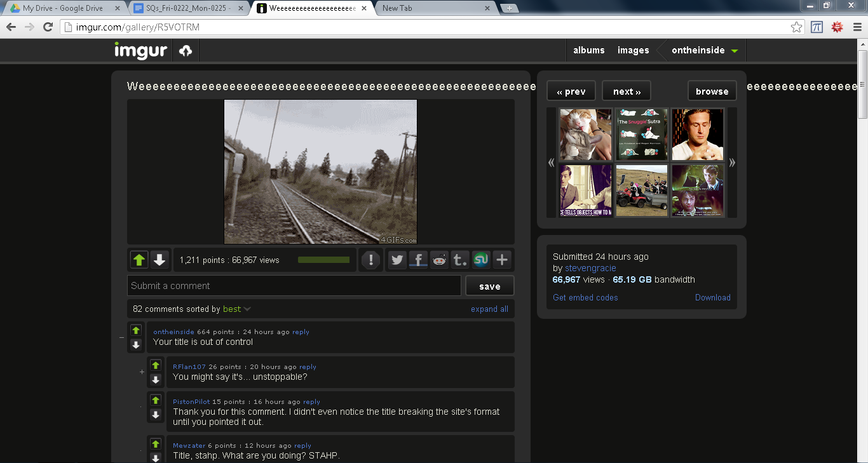Share the post on Reddit
Viewport: 868px width, 463px height.
click(439, 260)
